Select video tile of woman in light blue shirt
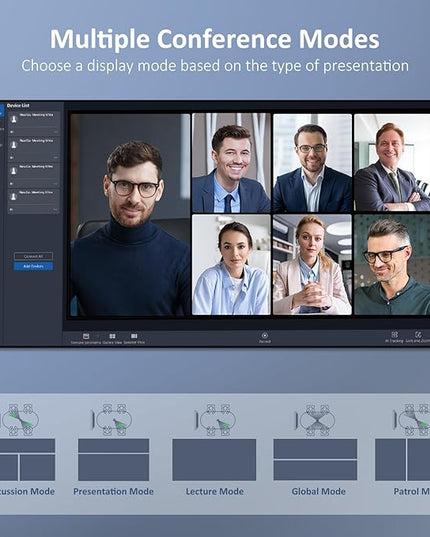This screenshot has height=537, width=430. point(231,264)
